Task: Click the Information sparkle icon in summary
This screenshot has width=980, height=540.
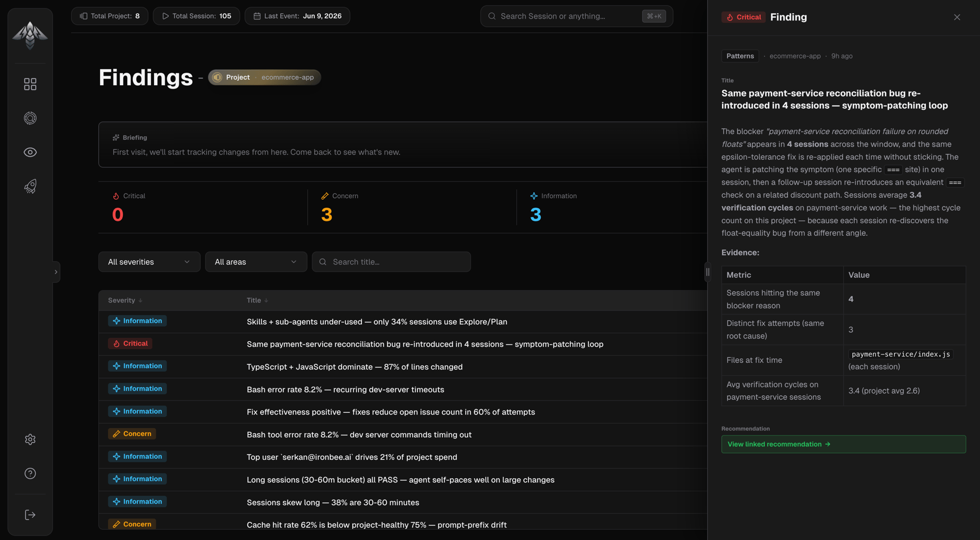Action: [x=534, y=196]
